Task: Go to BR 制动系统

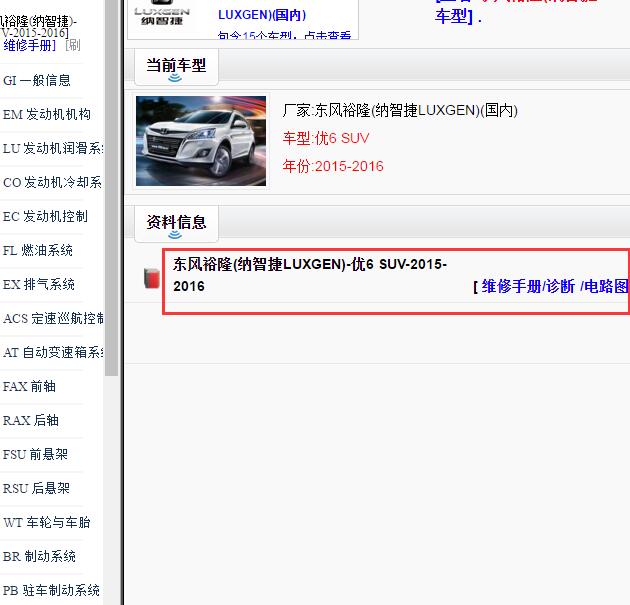Action: pos(39,556)
